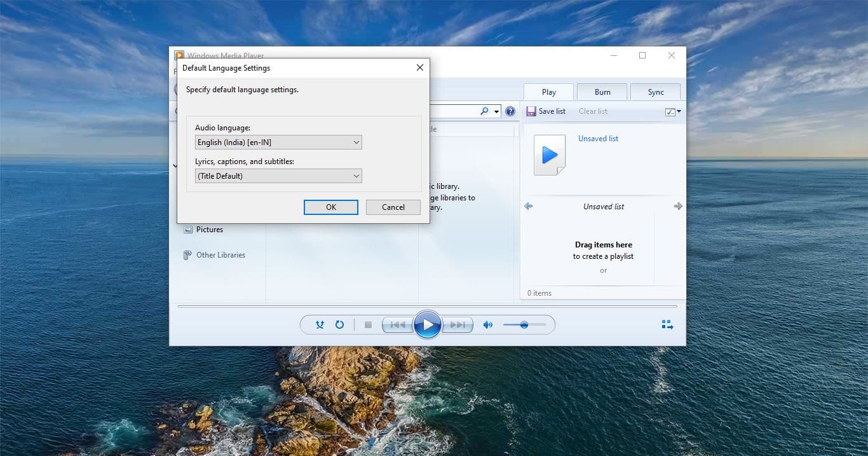Confirm with the OK button
The width and height of the screenshot is (868, 456).
tap(330, 207)
